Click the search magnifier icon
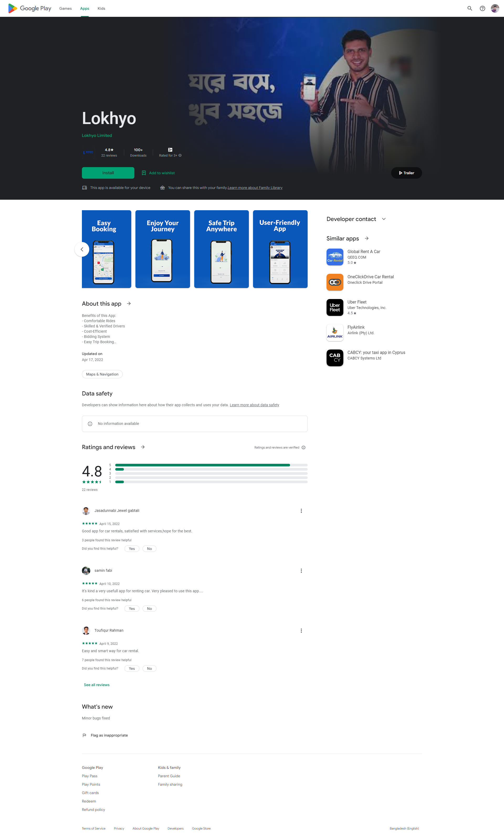The image size is (504, 839). [469, 8]
